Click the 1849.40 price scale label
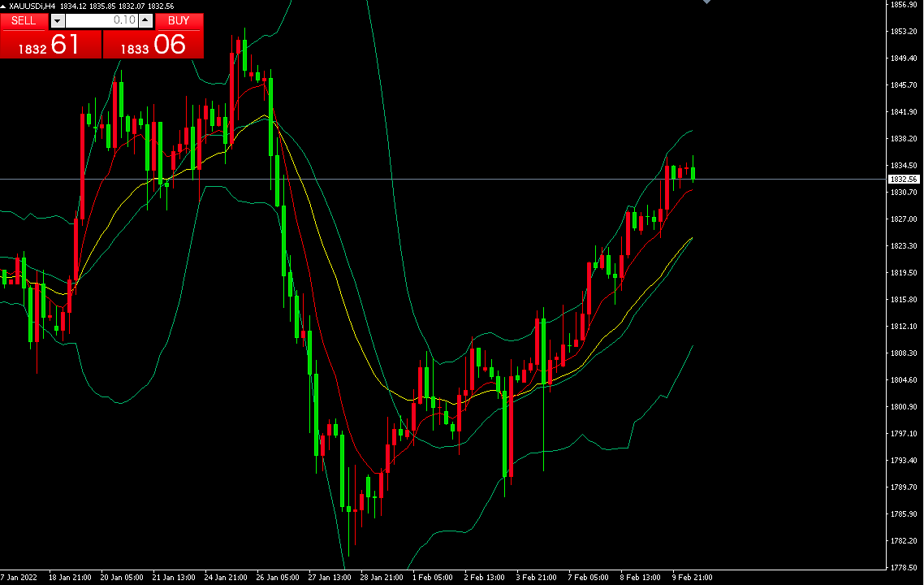Screen dimensions: 924x585 point(904,58)
